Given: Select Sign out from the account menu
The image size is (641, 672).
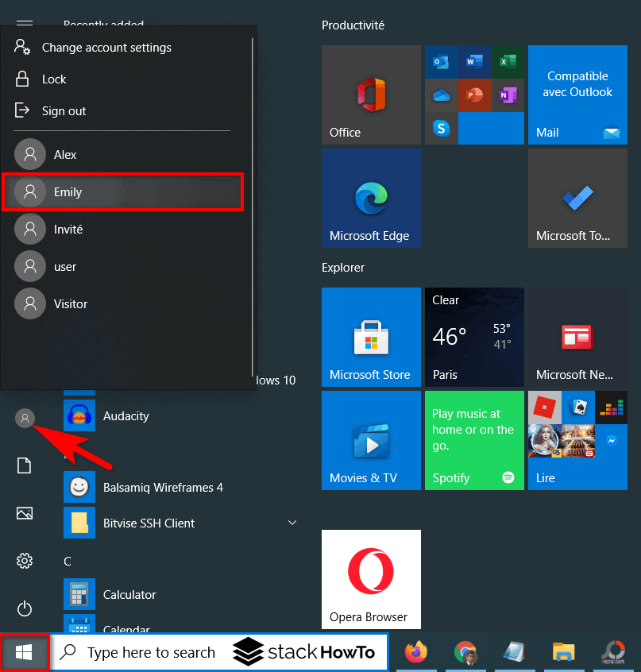Looking at the screenshot, I should (x=65, y=110).
